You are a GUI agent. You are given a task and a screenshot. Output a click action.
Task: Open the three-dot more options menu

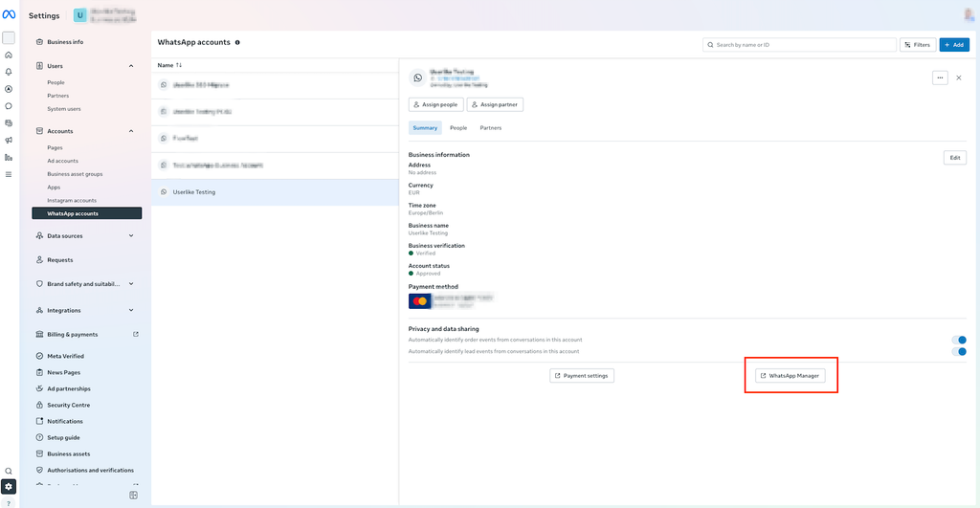[940, 78]
